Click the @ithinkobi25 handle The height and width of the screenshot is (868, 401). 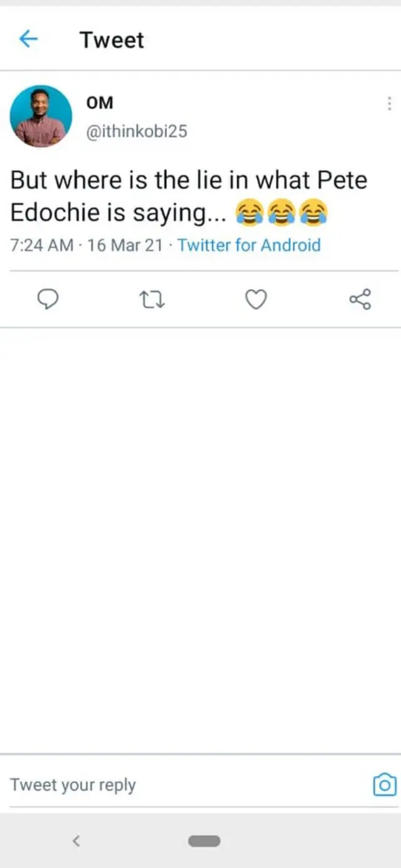pyautogui.click(x=135, y=132)
